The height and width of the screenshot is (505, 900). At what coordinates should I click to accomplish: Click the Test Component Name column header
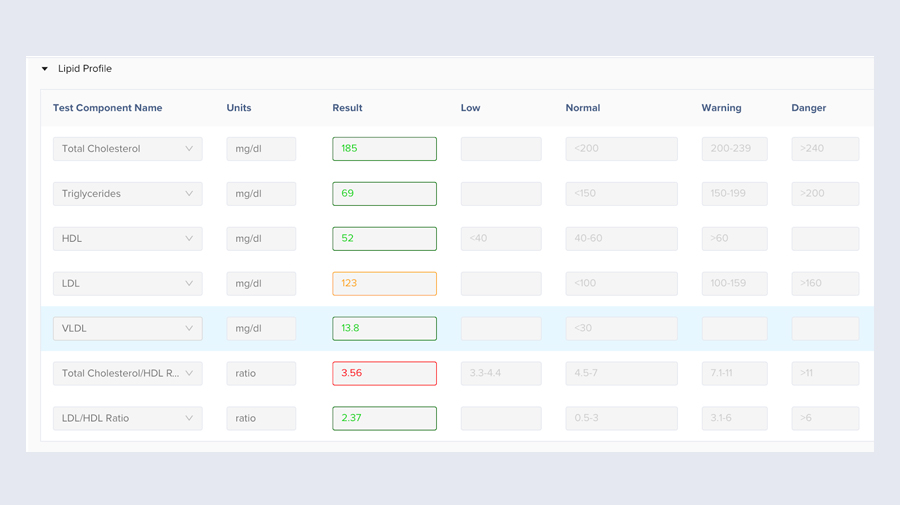(107, 108)
